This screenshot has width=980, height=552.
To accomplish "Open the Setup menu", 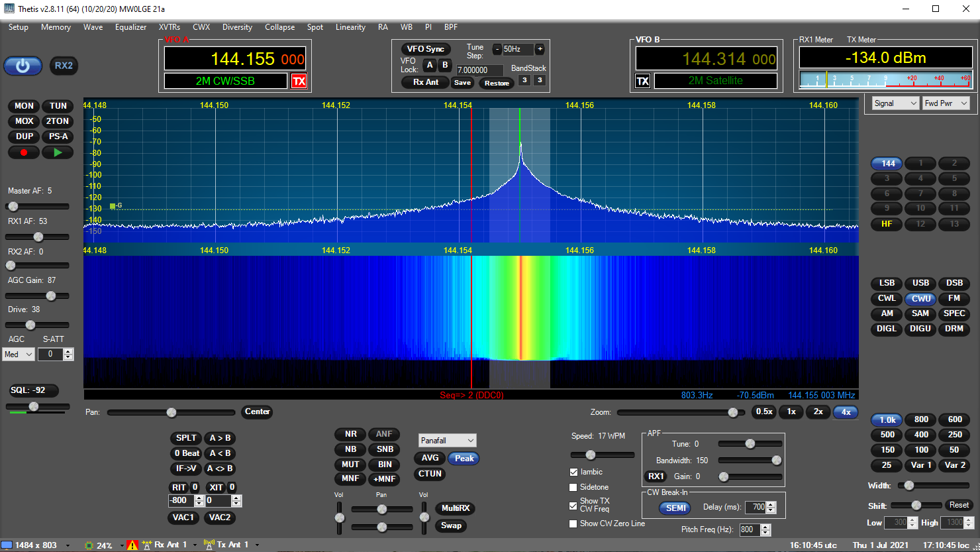I will pos(18,27).
